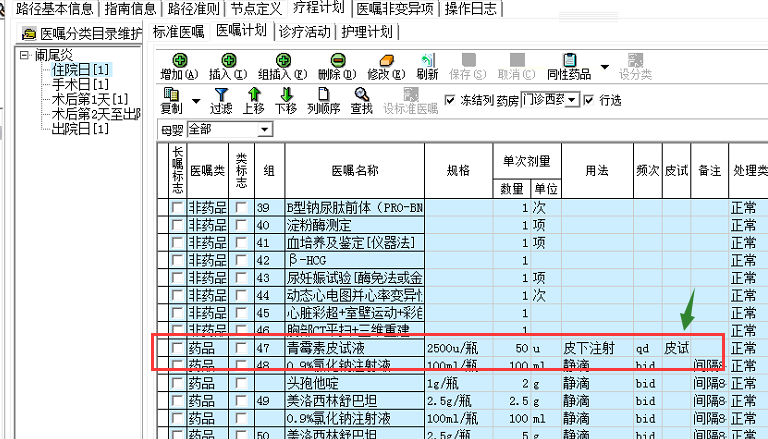Viewport: 768px width, 439px height.
Task: Switch to the 路径准则 tab
Action: coord(193,8)
